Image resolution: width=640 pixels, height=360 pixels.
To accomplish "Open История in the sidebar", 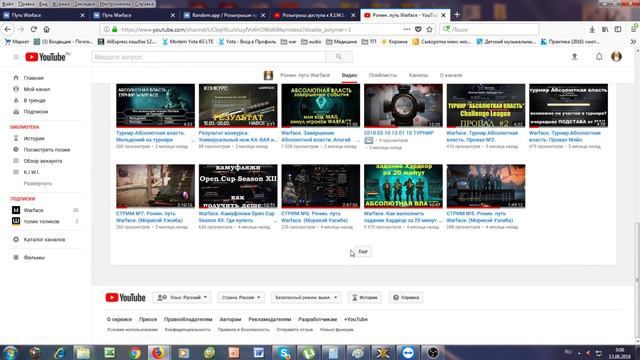I will point(34,138).
